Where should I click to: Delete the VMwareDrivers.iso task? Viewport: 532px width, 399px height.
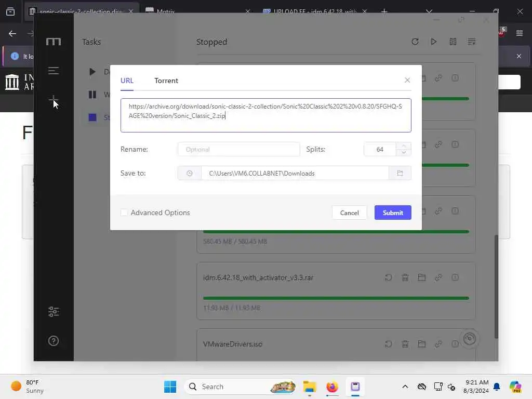tap(405, 344)
